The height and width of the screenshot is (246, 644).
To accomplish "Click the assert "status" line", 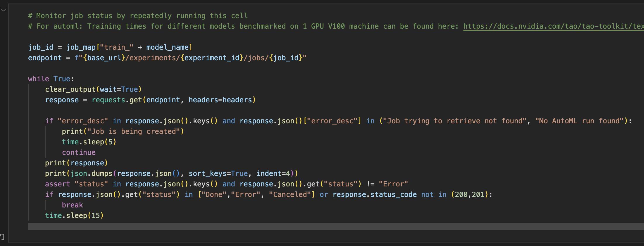I will [226, 184].
